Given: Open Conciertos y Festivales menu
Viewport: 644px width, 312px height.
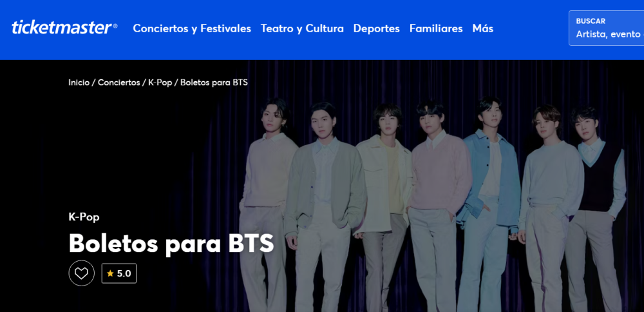Looking at the screenshot, I should pos(192,28).
